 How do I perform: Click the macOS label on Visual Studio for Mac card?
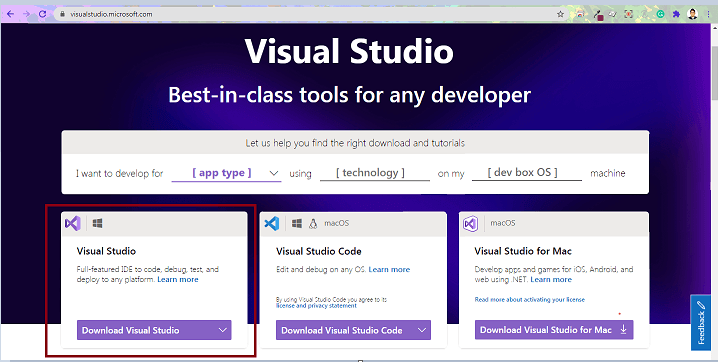[503, 223]
